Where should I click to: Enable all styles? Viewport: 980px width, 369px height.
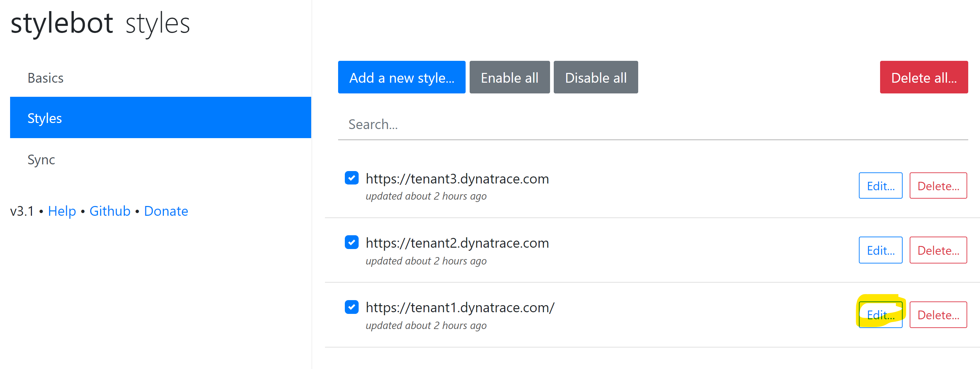(x=509, y=77)
